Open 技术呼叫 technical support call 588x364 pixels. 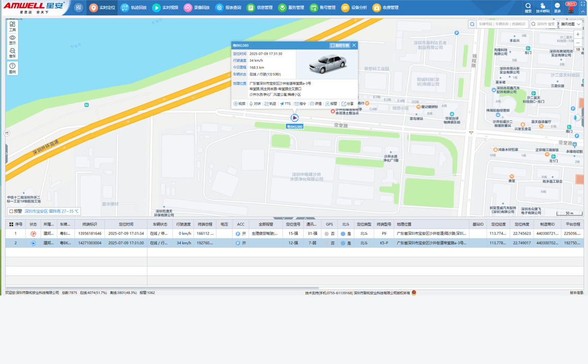(543, 7)
